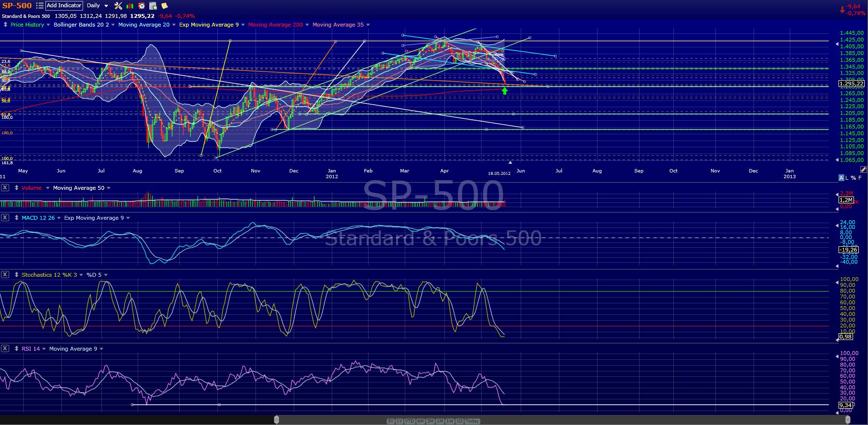The image size is (868, 425).
Task: Select the YTD time range
Action: click(x=410, y=421)
